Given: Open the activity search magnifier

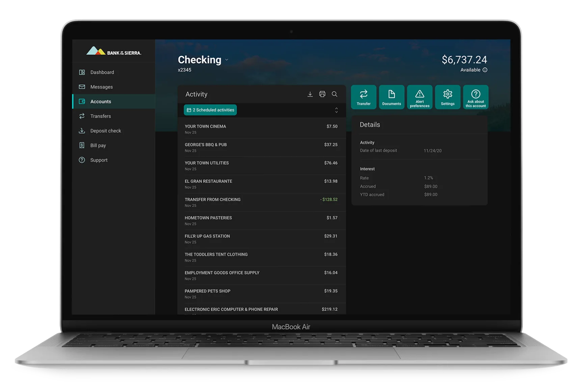Looking at the screenshot, I should [334, 94].
